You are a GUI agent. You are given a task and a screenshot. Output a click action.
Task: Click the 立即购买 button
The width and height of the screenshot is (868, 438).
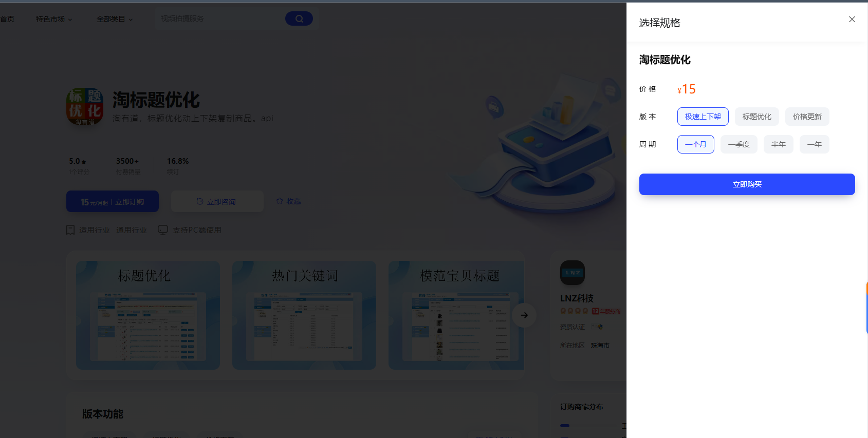(x=747, y=184)
